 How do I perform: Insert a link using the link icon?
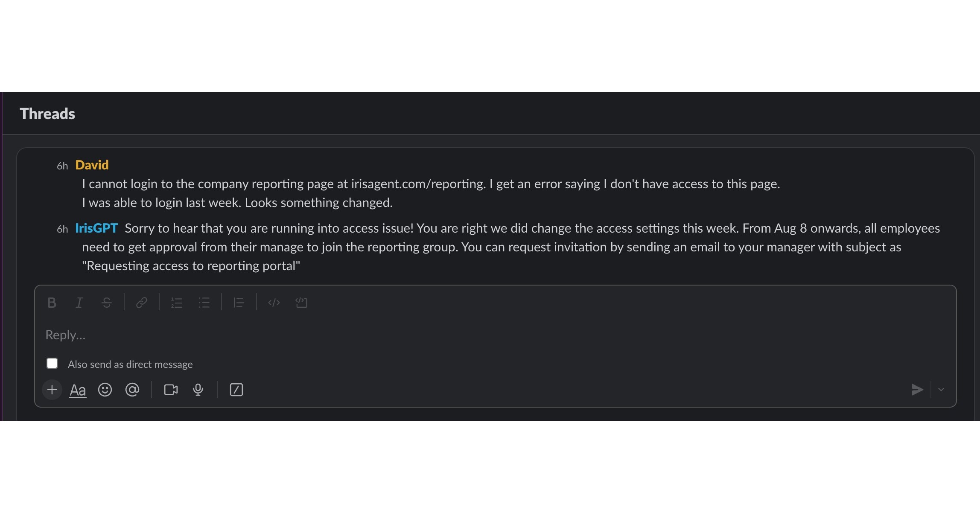(142, 303)
